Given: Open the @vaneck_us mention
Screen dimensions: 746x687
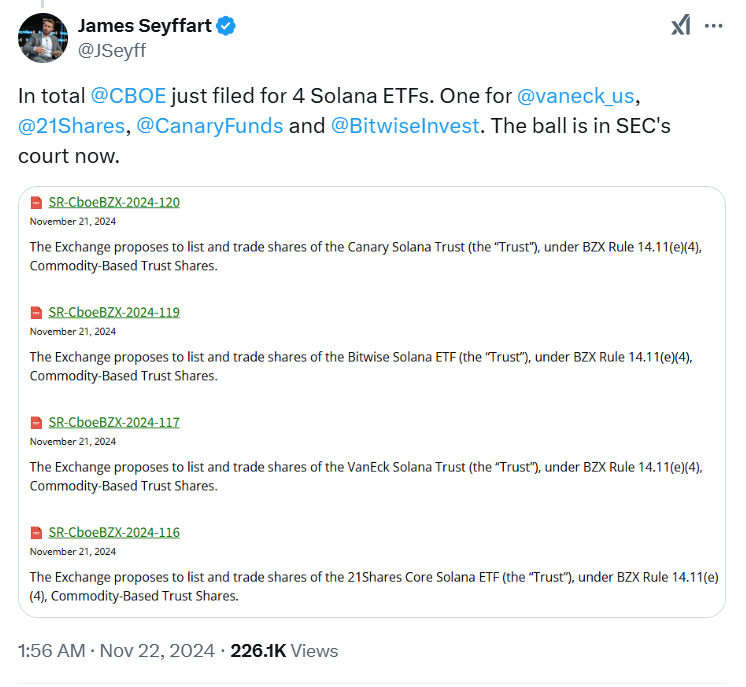Looking at the screenshot, I should point(576,97).
